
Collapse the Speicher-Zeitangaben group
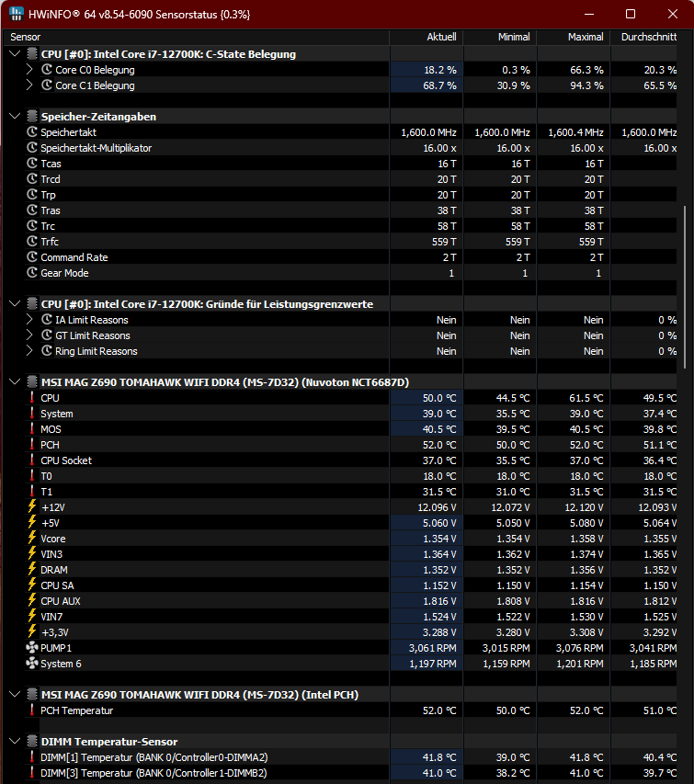point(15,117)
